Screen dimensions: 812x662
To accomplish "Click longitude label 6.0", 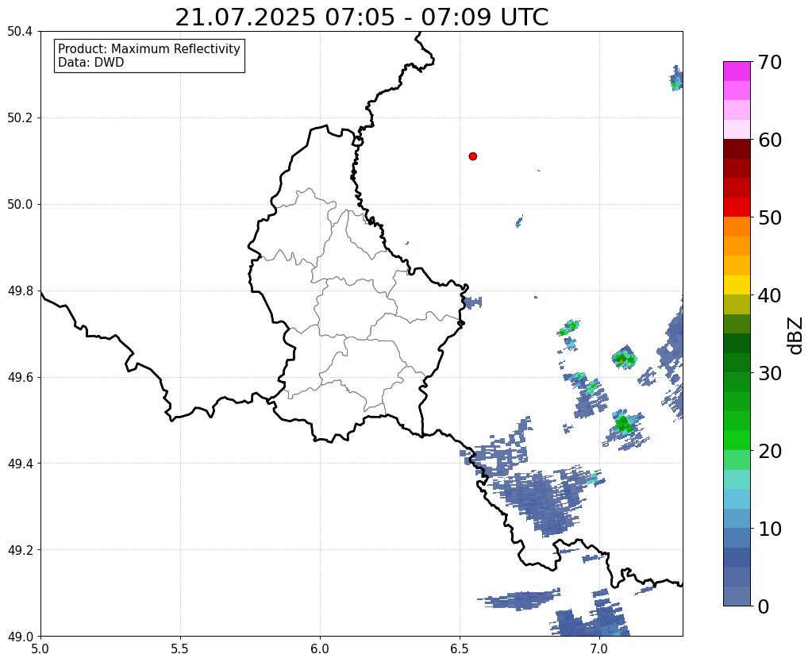I will [x=320, y=649].
